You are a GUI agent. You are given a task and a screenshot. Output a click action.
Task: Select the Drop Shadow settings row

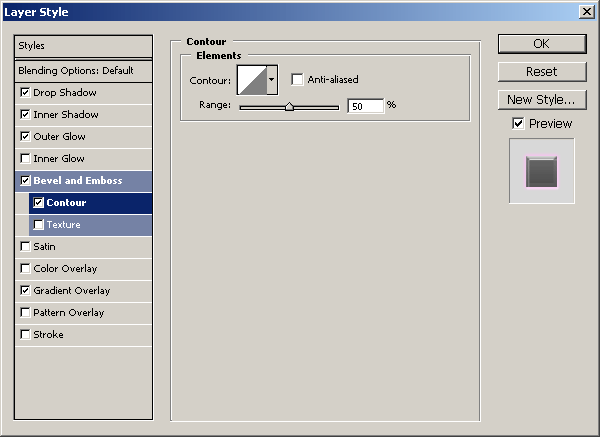[83, 93]
